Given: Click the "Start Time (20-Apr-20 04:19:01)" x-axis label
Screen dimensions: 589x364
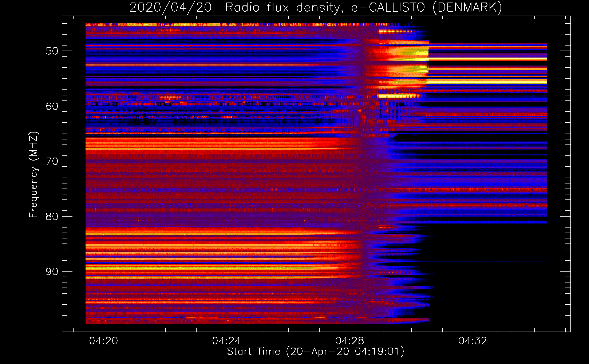Looking at the screenshot, I should (316, 352).
